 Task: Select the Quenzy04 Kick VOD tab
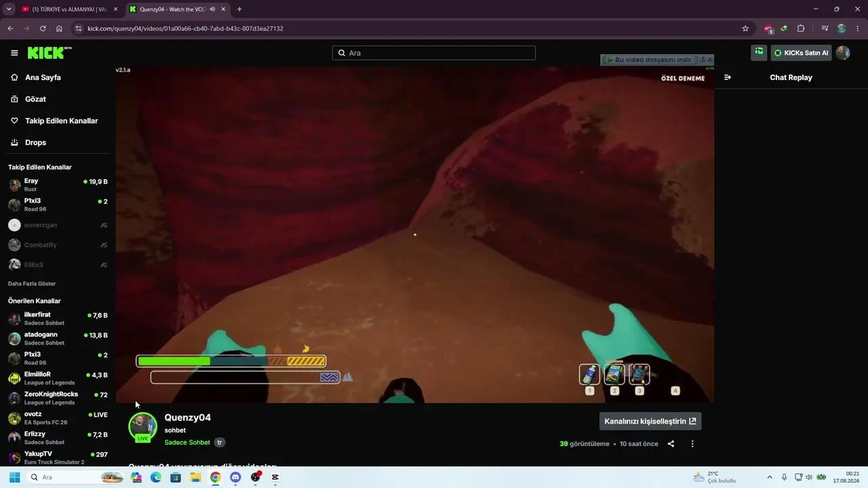click(x=178, y=9)
